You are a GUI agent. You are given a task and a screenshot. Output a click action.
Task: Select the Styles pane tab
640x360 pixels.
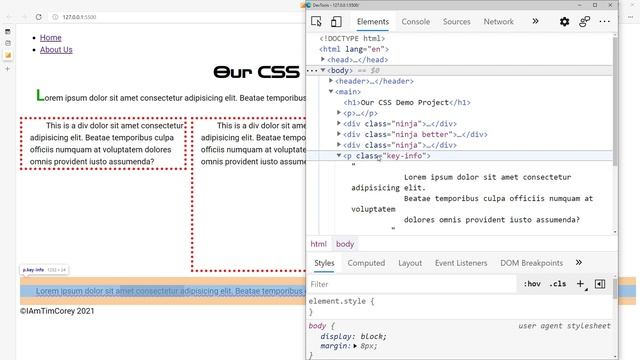point(324,263)
